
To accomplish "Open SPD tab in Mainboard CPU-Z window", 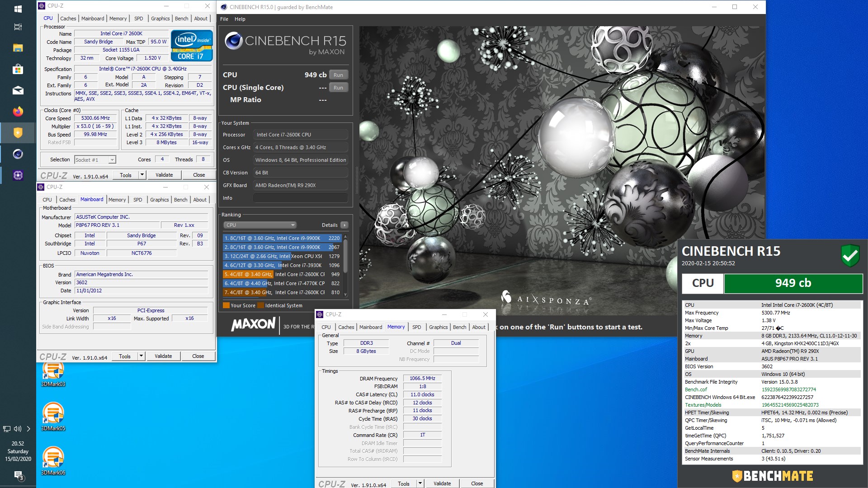I will [x=138, y=200].
